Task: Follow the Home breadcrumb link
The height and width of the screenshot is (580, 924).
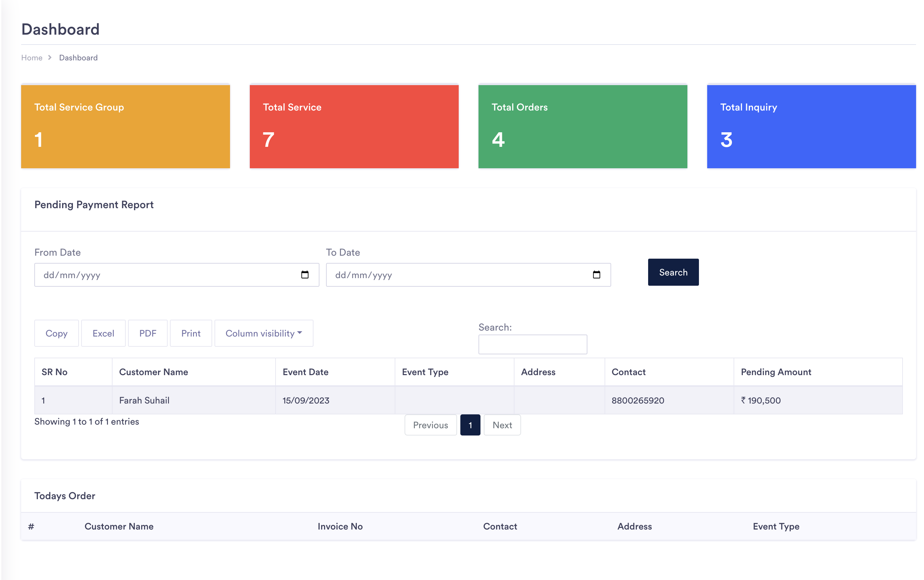Action: (32, 57)
